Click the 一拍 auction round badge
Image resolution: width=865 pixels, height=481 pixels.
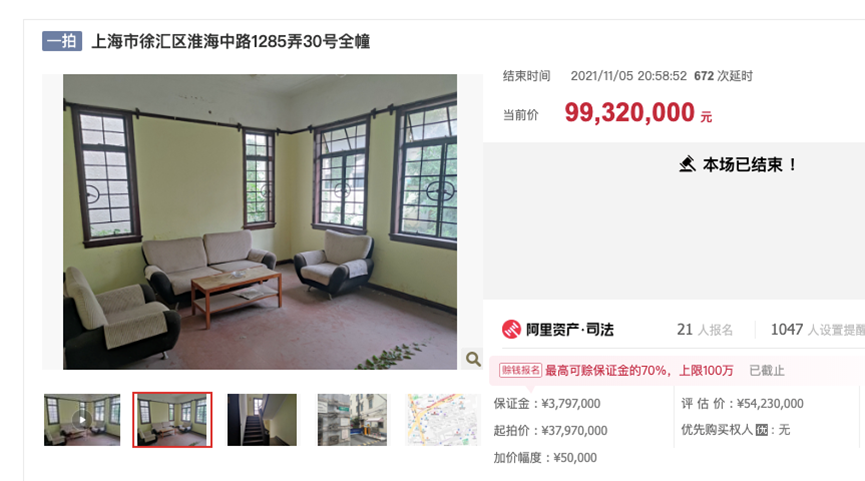(x=62, y=41)
